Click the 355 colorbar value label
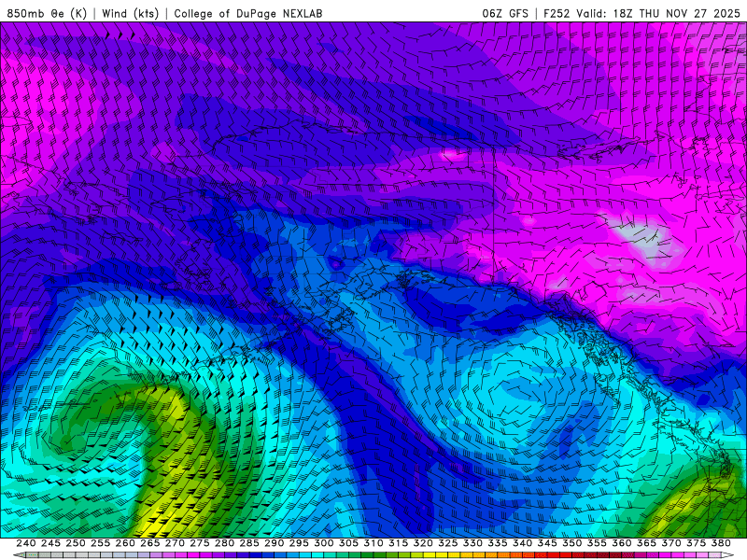 coord(597,543)
